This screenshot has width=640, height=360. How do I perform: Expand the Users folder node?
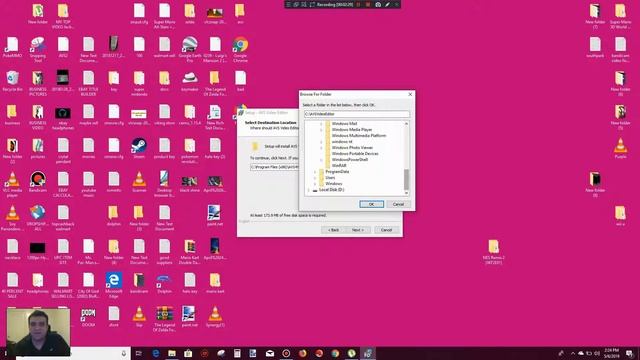[315, 178]
